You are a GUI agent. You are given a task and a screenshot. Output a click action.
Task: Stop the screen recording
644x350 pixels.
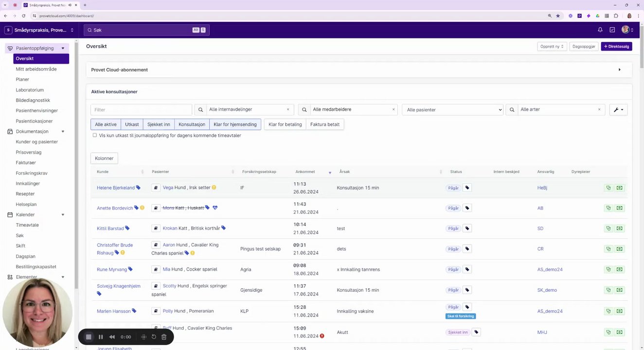click(89, 337)
